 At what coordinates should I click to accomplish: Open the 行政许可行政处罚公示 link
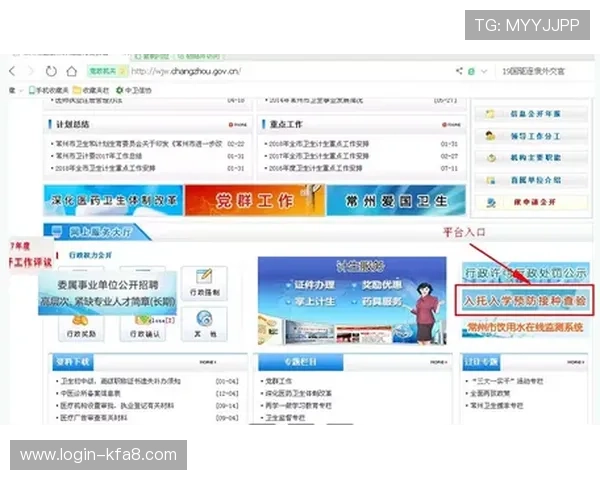tap(525, 273)
